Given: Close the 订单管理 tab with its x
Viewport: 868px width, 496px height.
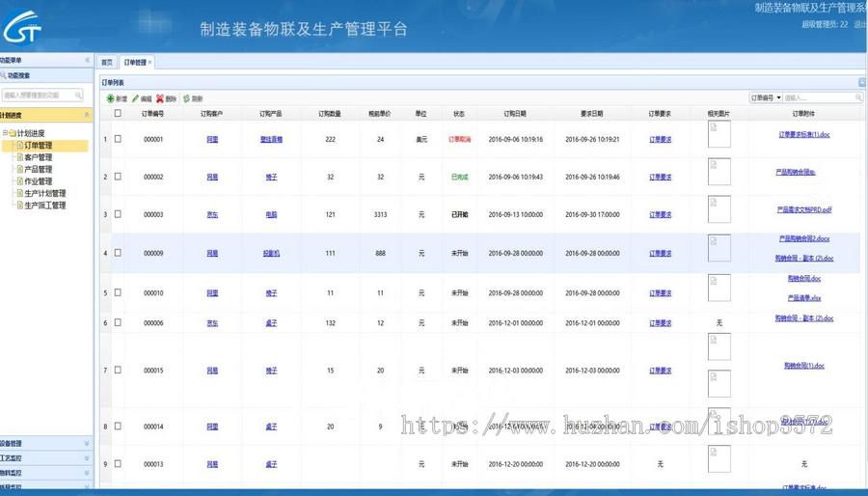Looking at the screenshot, I should pyautogui.click(x=150, y=63).
